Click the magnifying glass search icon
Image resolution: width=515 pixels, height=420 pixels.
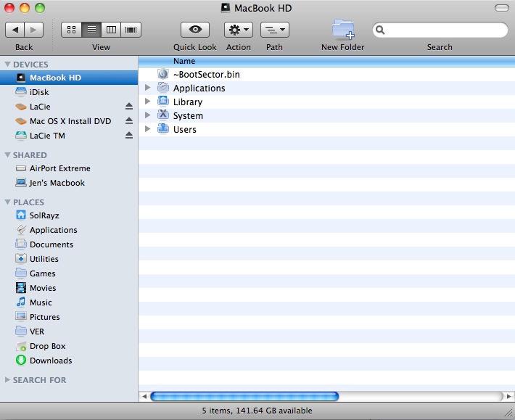coord(380,30)
